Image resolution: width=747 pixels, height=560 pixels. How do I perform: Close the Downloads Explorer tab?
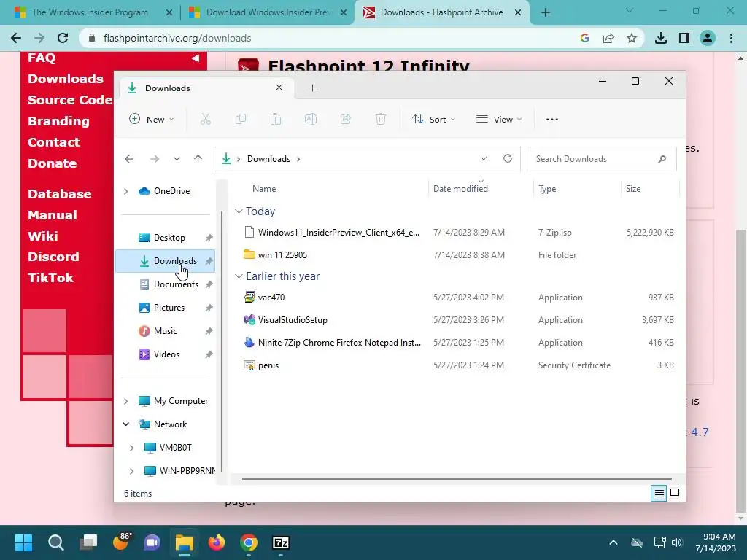[x=279, y=87]
